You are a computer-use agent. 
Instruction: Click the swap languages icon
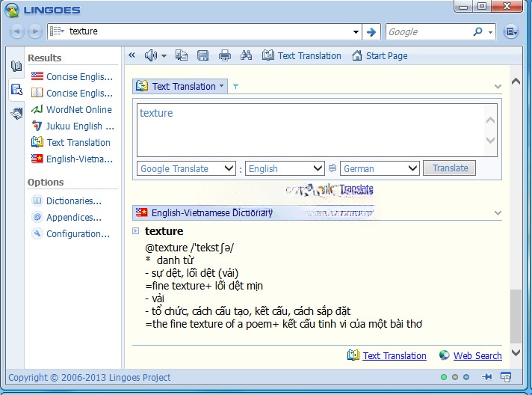coord(332,168)
